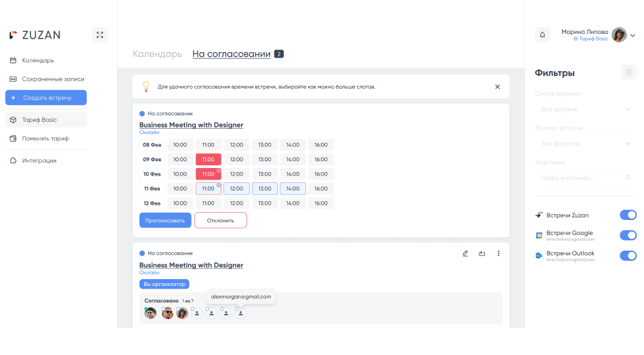644x355 pixels.
Task: Select 14:00 slot on 08 Фев
Action: (x=293, y=144)
